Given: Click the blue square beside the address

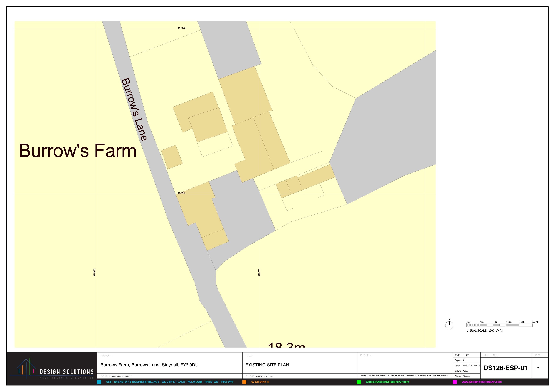Looking at the screenshot, I should [x=99, y=382].
